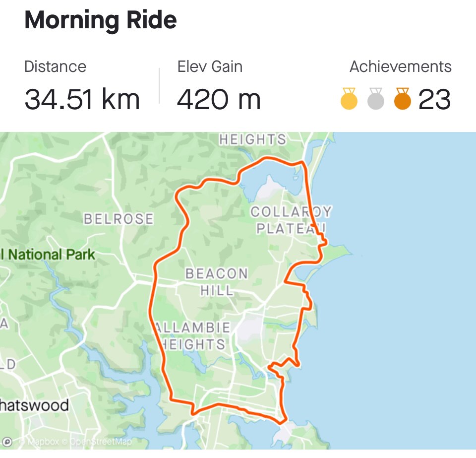Click the Belrose label on the map
Screen dimensions: 476x458
pos(119,219)
